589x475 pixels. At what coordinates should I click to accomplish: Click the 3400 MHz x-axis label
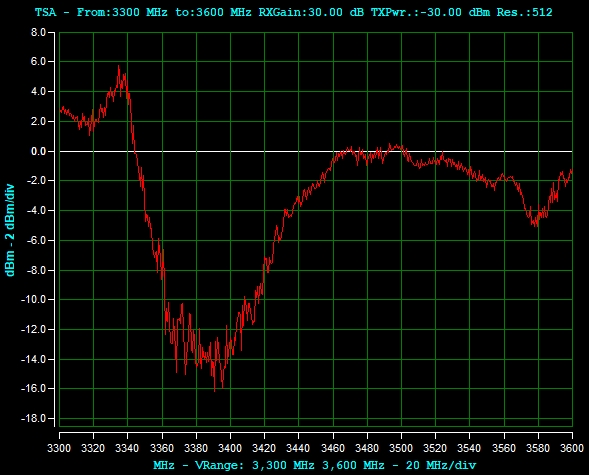(x=230, y=448)
